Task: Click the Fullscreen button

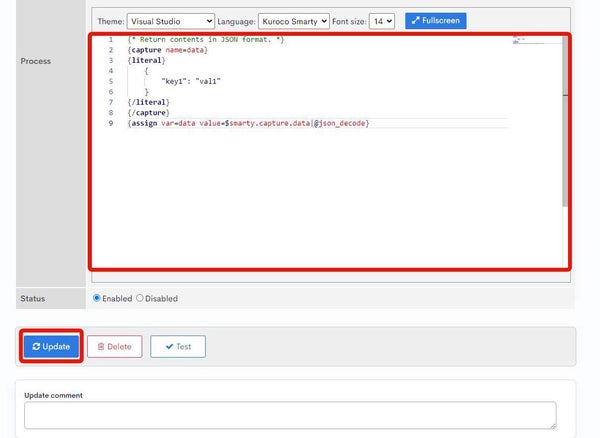Action: coord(435,21)
